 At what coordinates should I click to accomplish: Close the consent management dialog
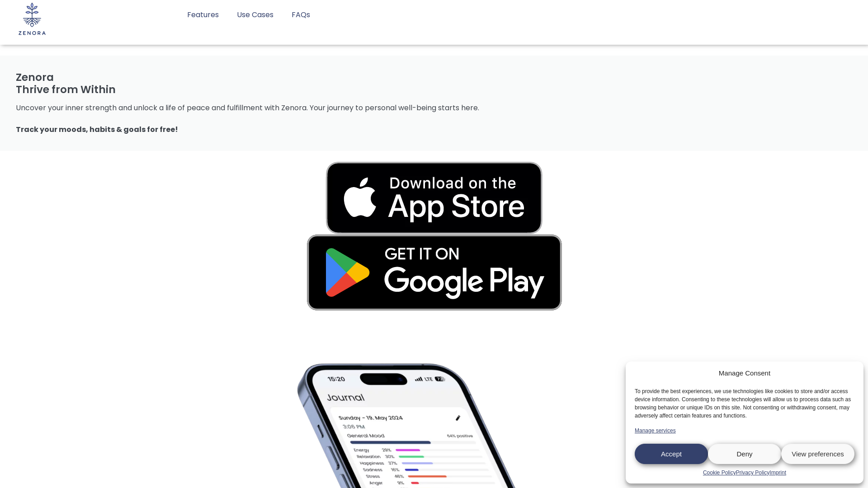tap(744, 454)
